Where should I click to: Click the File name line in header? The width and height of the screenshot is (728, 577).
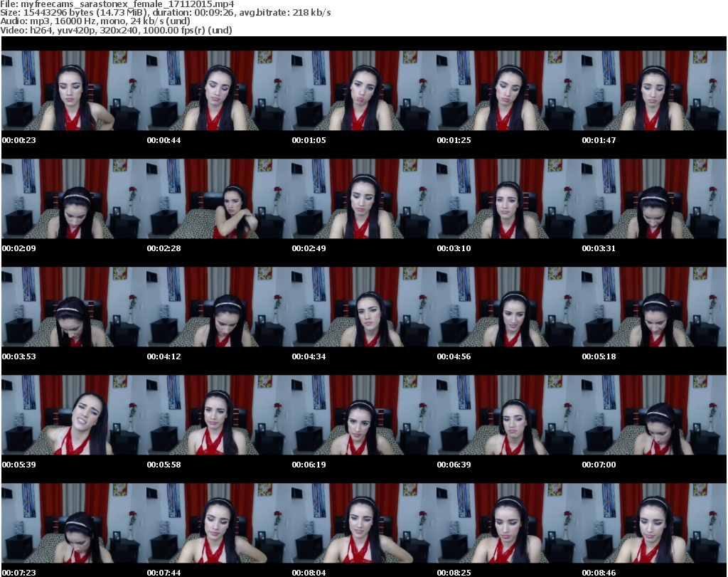(x=117, y=4)
